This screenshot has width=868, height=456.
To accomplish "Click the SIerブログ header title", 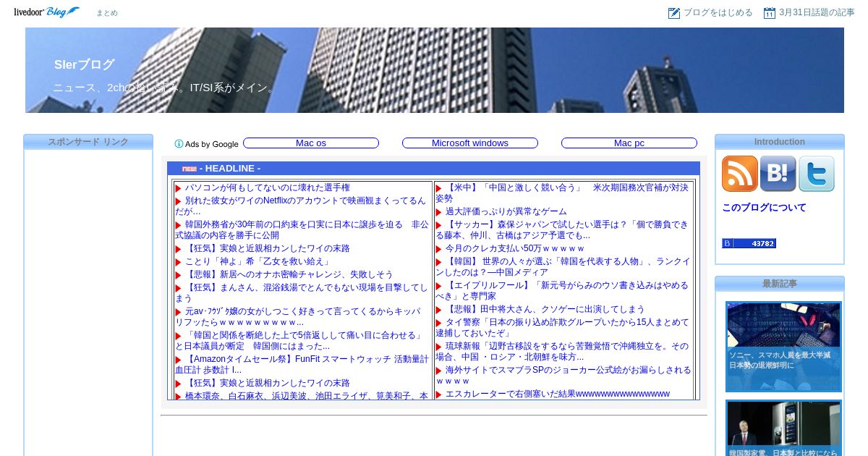I will pos(85,64).
